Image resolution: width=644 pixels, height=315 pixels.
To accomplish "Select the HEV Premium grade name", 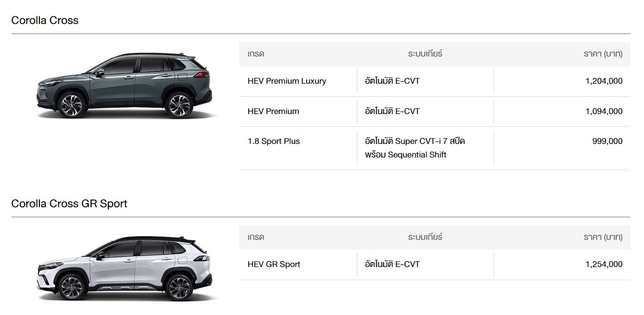I will click(x=273, y=111).
